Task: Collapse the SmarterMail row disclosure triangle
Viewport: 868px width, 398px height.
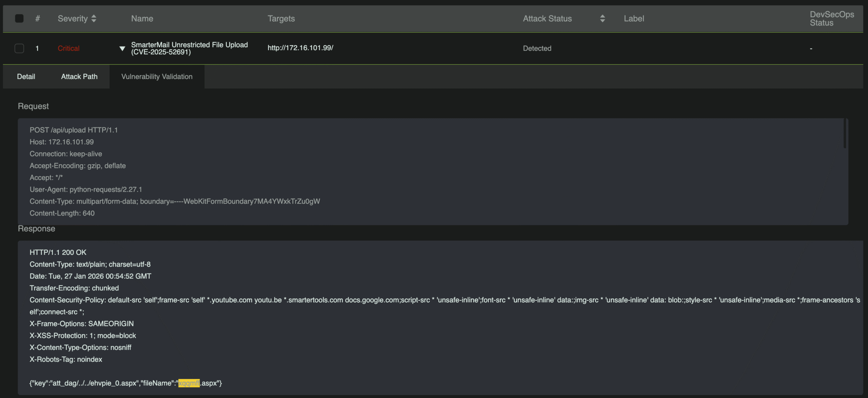Action: click(122, 49)
